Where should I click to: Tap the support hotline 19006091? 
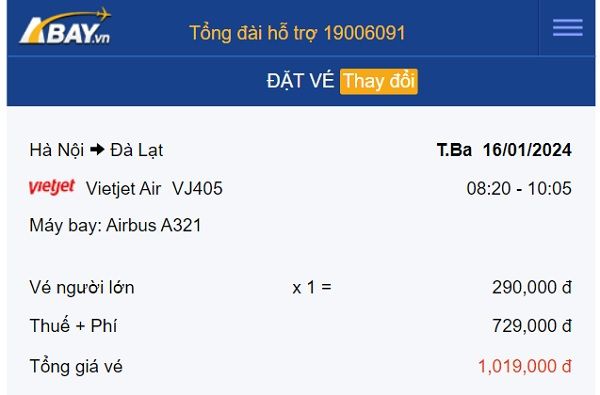(x=364, y=33)
